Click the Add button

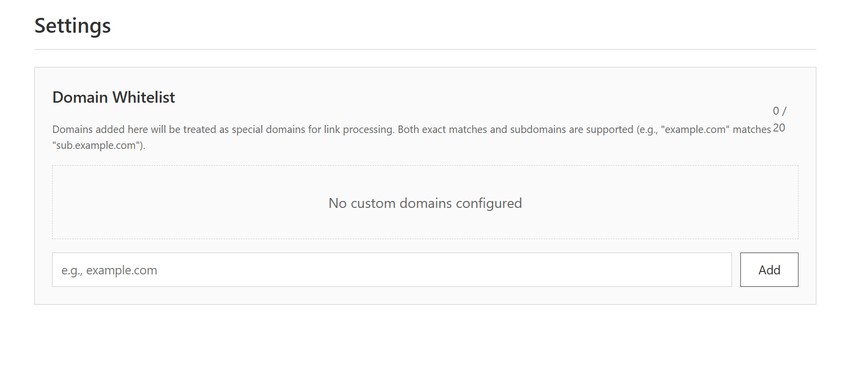pos(769,269)
